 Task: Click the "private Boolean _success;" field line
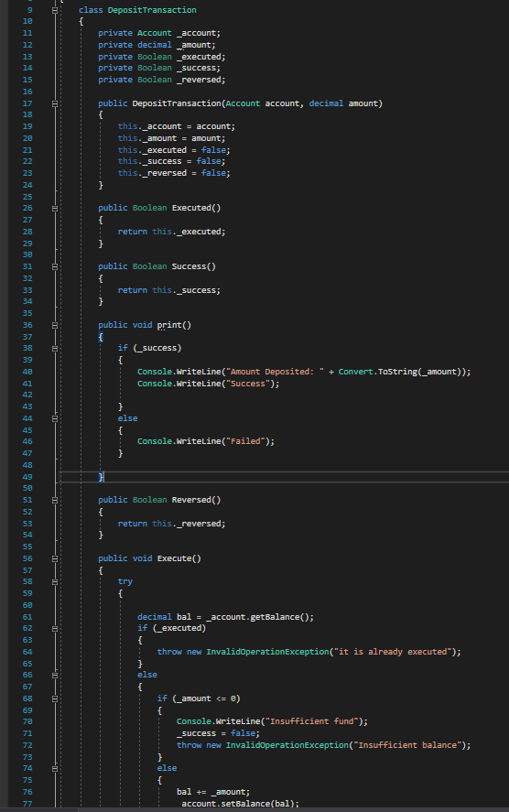tap(159, 68)
